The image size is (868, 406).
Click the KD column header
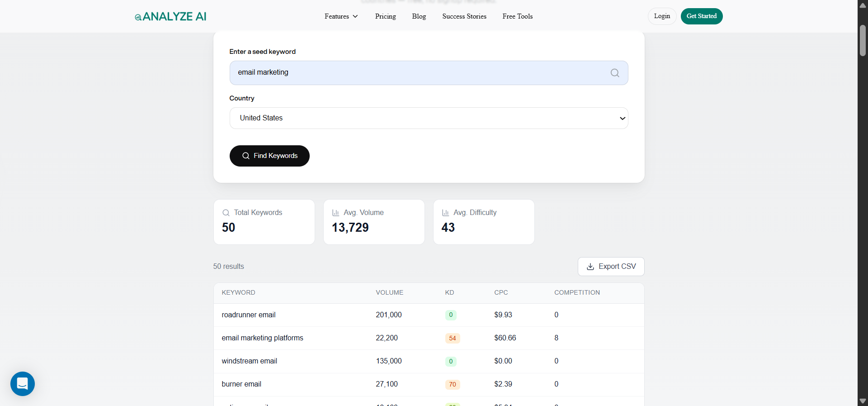pyautogui.click(x=450, y=293)
